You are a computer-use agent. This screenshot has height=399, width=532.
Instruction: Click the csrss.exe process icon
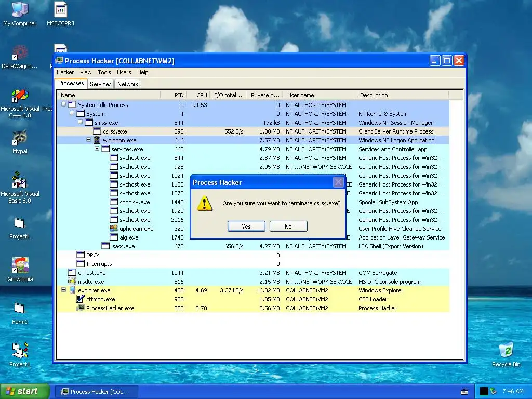pyautogui.click(x=97, y=131)
